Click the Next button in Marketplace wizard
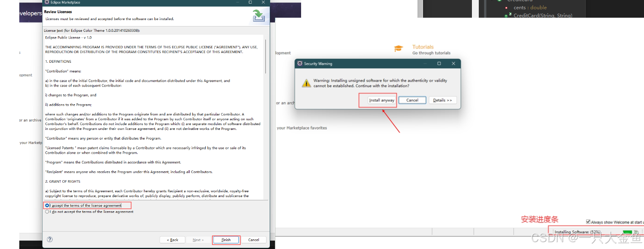The height and width of the screenshot is (249, 644). click(198, 240)
